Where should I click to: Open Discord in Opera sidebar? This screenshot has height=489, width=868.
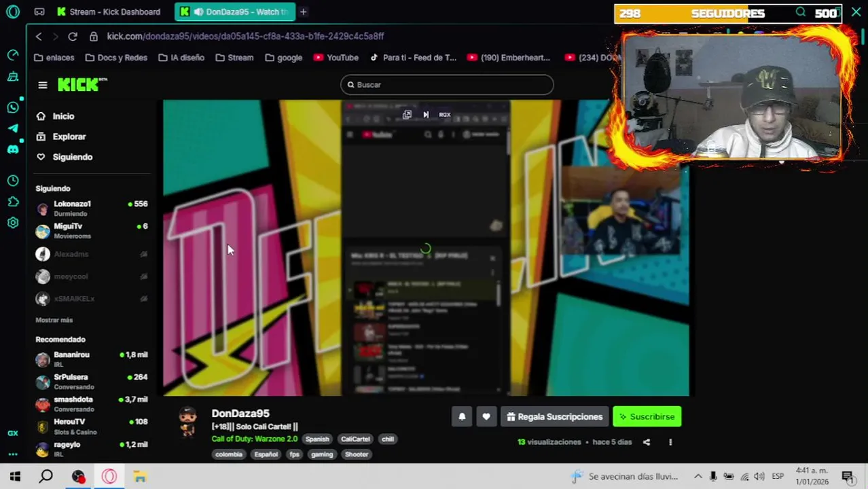[13, 149]
